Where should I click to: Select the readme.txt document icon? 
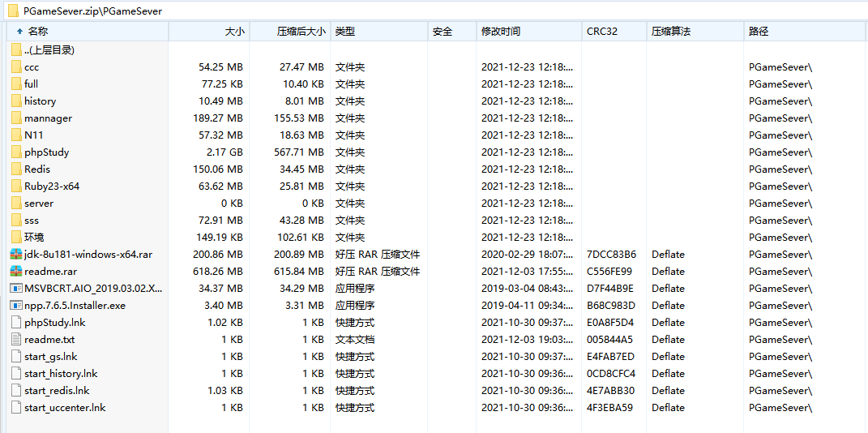pos(17,339)
